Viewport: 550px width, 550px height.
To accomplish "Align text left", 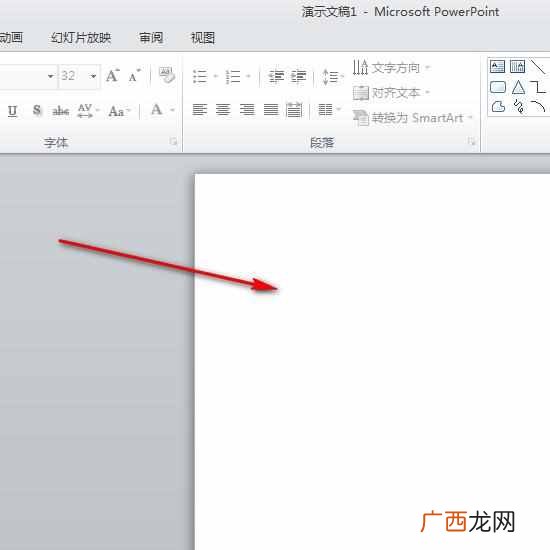I will pos(200,110).
